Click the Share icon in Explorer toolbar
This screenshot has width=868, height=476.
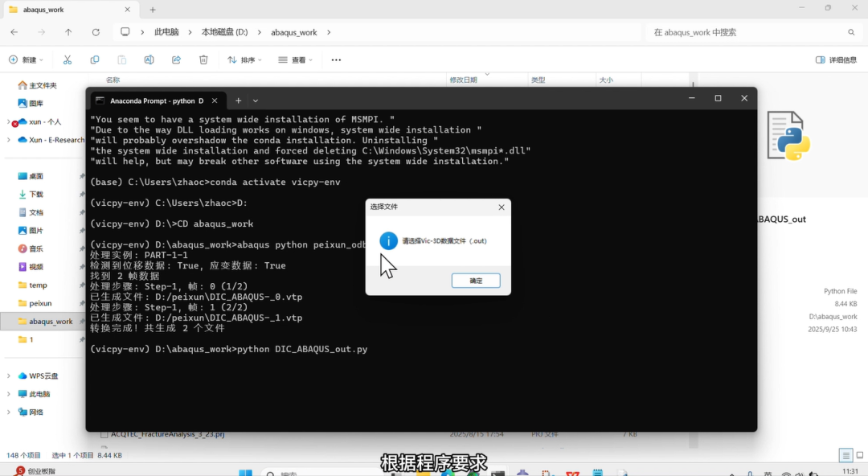[x=176, y=60]
